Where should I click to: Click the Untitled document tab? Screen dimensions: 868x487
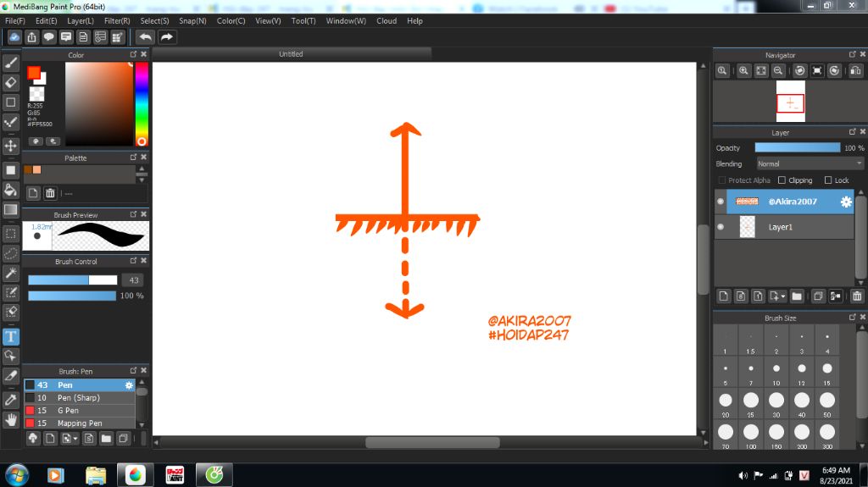(x=292, y=53)
